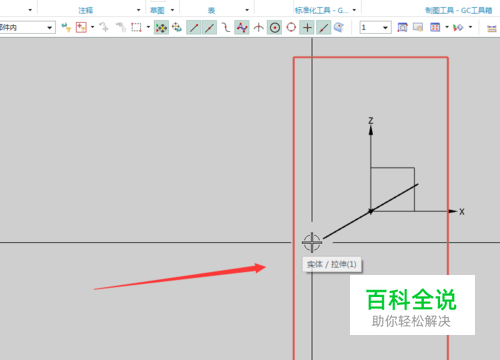Click the grayed hierarchy selection icon
This screenshot has width=500, height=360.
click(x=121, y=27)
